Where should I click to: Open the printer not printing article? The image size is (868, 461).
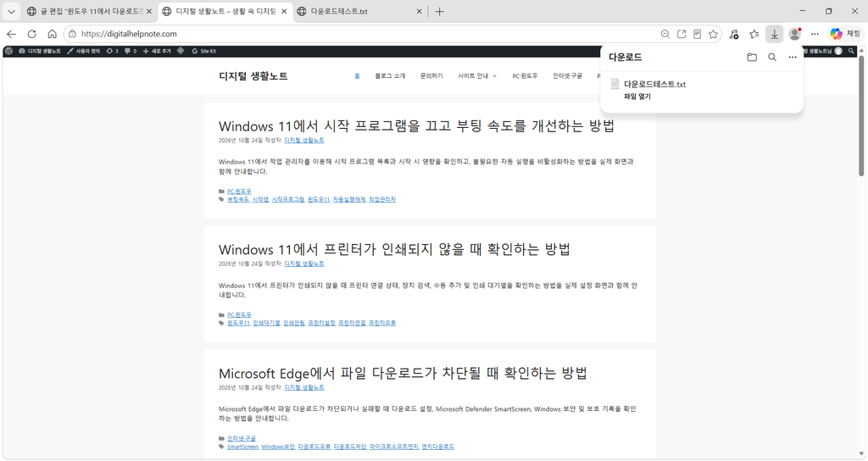pos(394,249)
